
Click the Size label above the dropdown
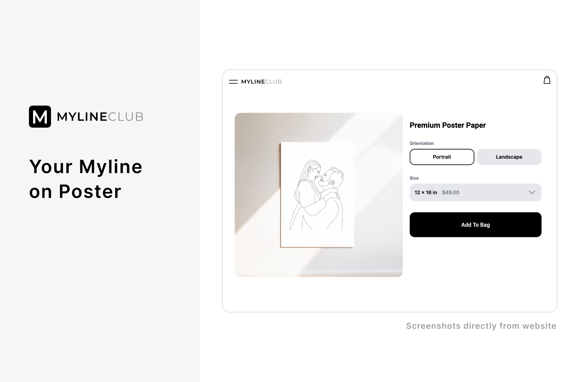(x=414, y=178)
